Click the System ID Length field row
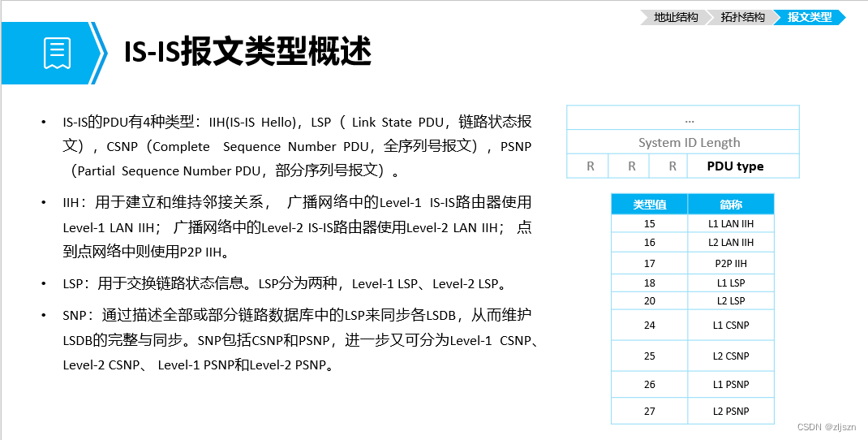Viewport: 868px width, 440px height. pyautogui.click(x=683, y=142)
